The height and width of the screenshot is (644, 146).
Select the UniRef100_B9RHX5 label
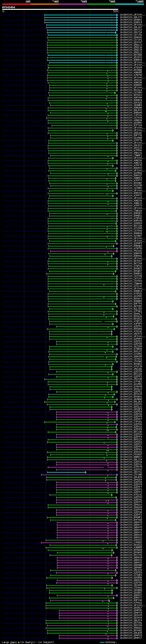point(131,254)
